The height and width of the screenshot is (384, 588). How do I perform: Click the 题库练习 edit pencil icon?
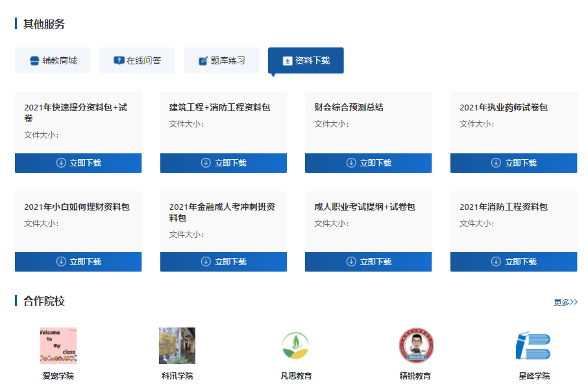tap(203, 60)
